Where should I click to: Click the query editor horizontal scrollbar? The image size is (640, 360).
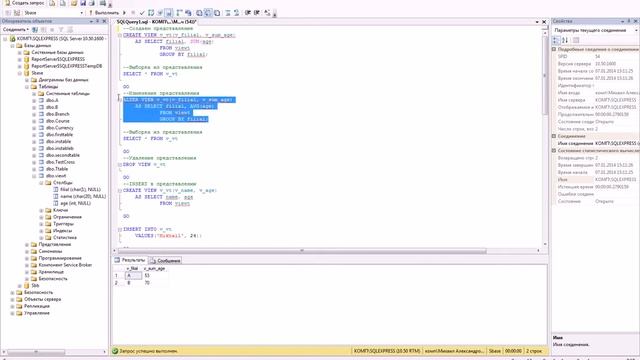(x=302, y=251)
